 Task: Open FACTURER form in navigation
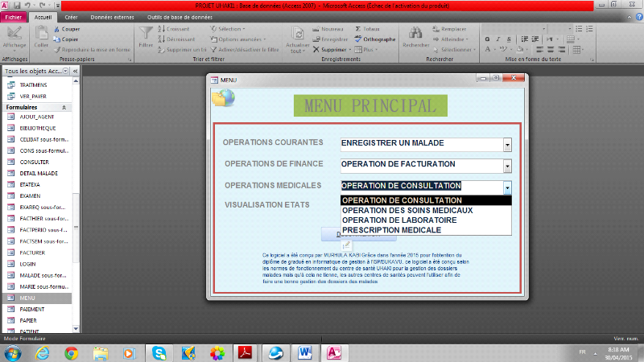tap(37, 253)
